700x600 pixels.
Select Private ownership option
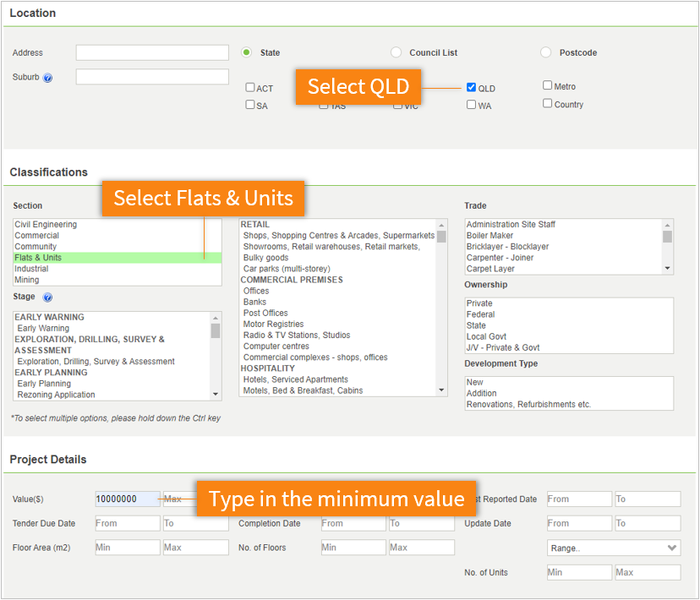pos(569,303)
